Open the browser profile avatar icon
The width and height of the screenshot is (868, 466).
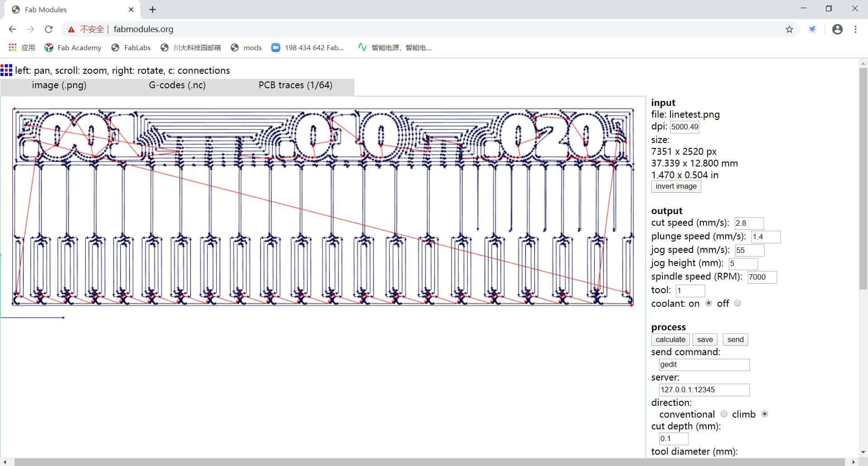click(837, 29)
